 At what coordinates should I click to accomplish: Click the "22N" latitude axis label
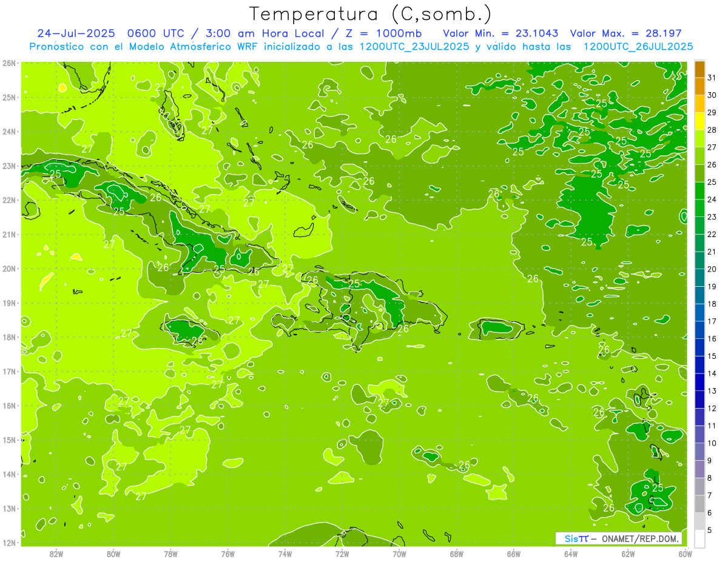coord(9,200)
